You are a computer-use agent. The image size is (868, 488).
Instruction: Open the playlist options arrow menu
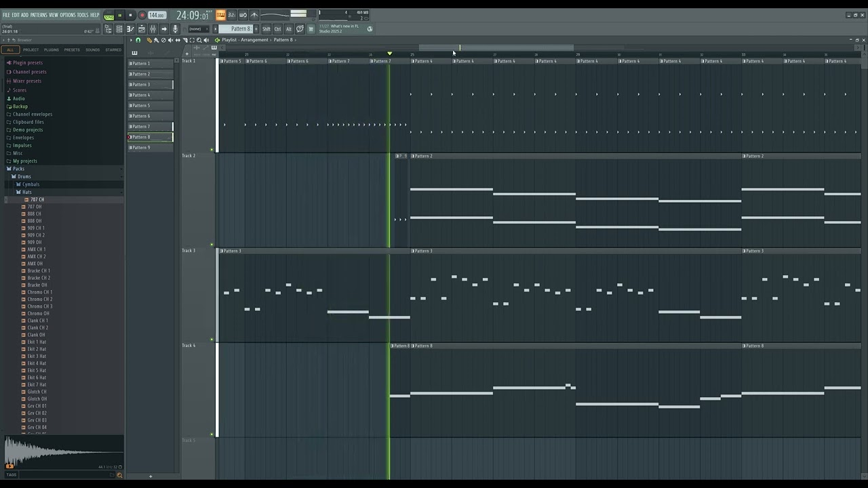tap(131, 40)
